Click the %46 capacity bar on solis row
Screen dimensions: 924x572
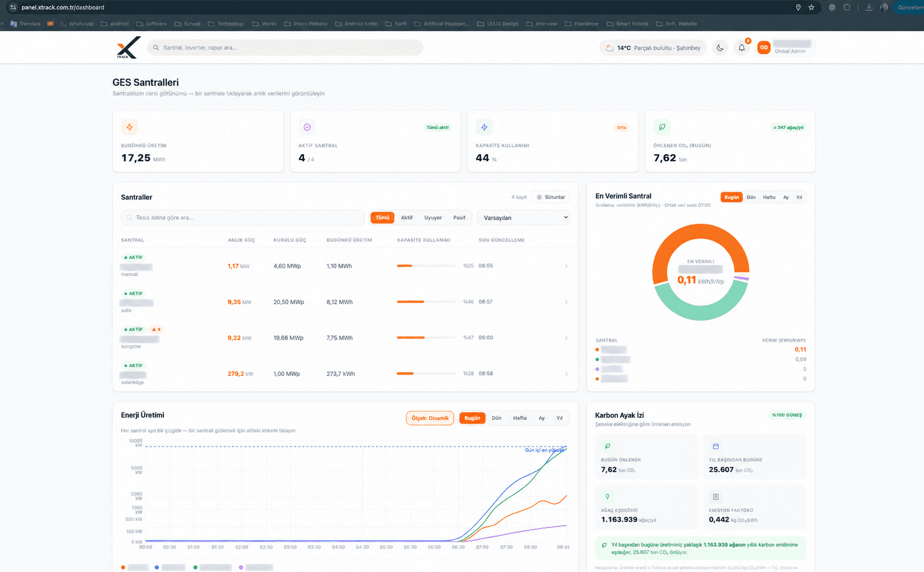[x=426, y=302]
